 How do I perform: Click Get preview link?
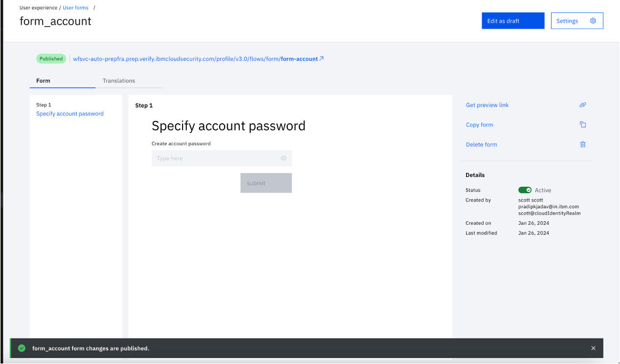point(487,105)
